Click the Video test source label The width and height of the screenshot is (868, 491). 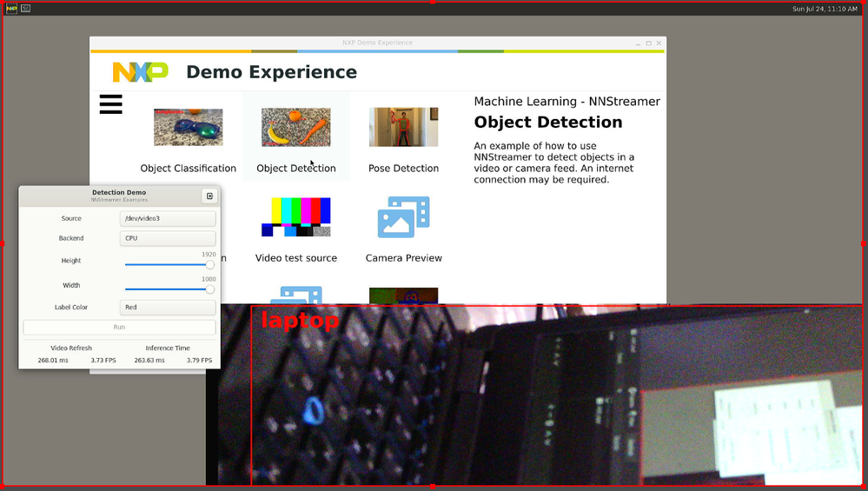[x=296, y=258]
